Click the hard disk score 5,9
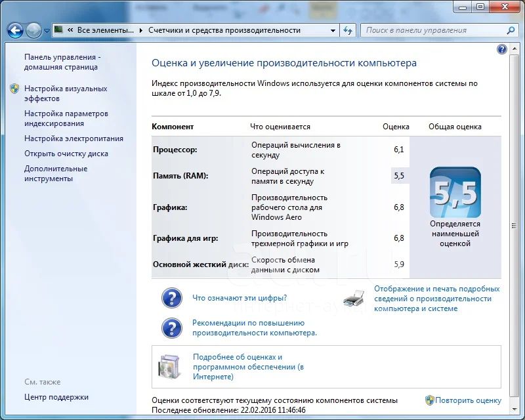 tap(399, 264)
